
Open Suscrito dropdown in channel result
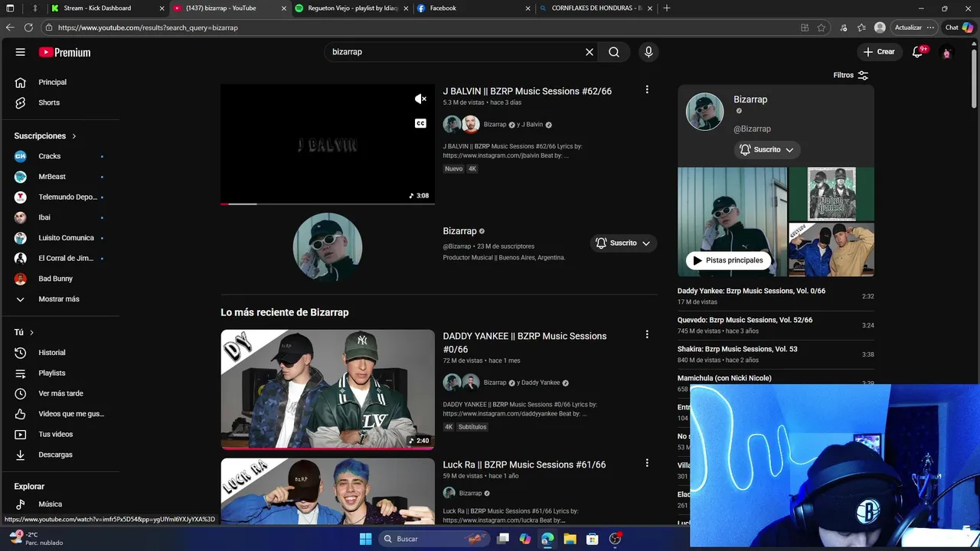(x=623, y=243)
